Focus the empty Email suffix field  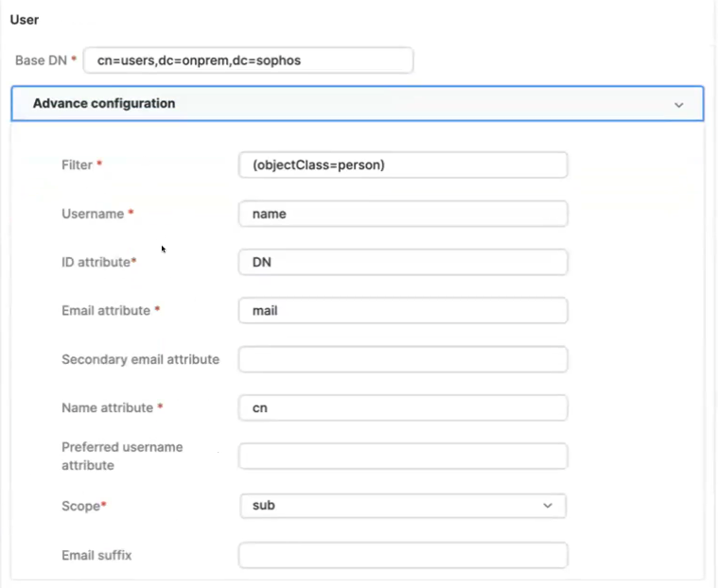tap(403, 555)
